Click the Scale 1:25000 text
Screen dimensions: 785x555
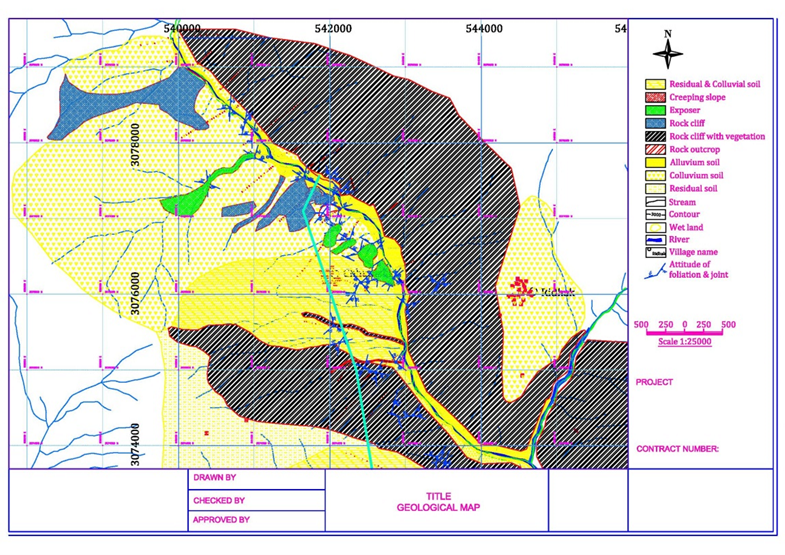pyautogui.click(x=684, y=342)
